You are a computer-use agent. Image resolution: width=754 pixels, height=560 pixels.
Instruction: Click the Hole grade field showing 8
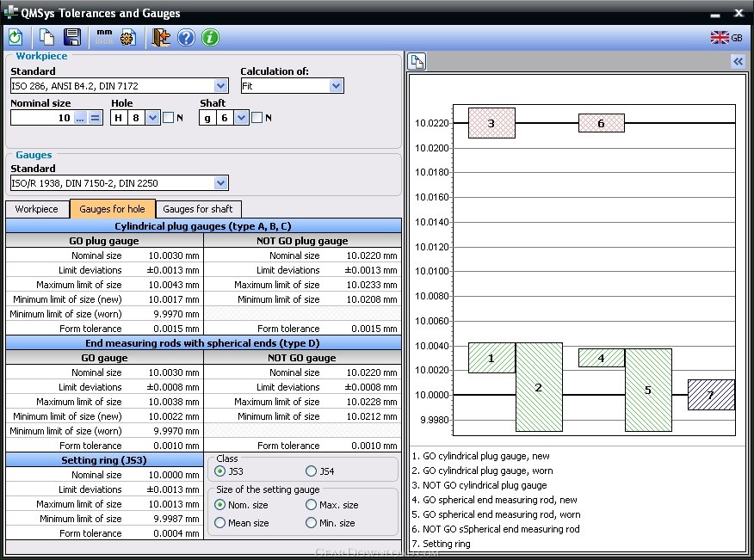[136, 118]
